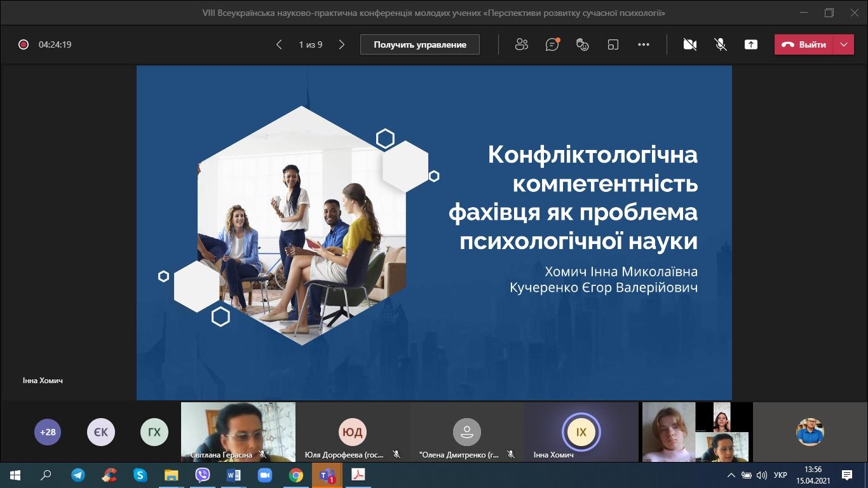Show hidden system tray icons

coord(731,475)
